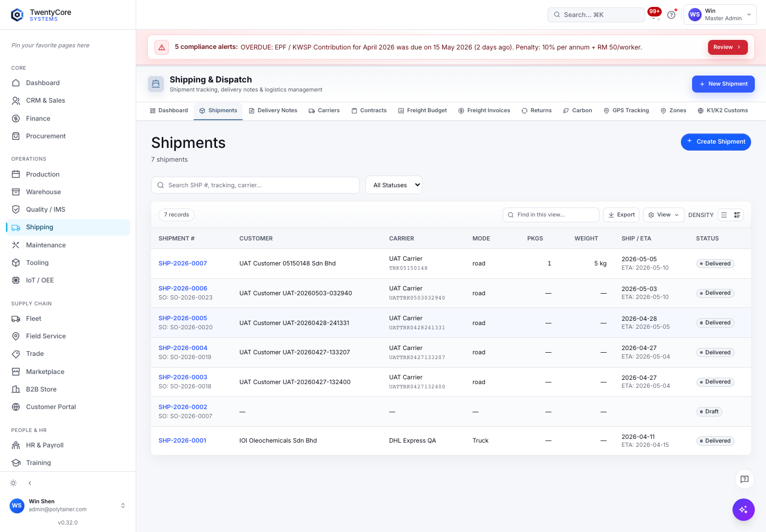Switch to the Carriers tab
The image size is (766, 532).
coord(324,111)
